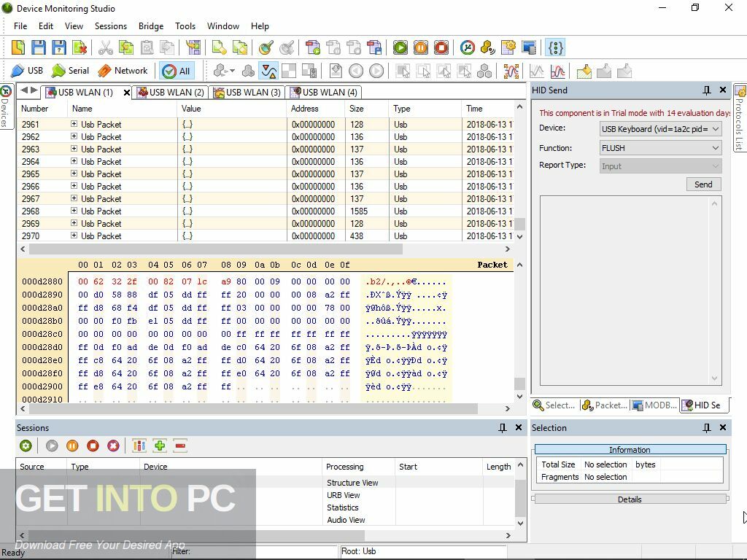Click the Sessions configure sliders icon
The height and width of the screenshot is (560, 747).
(x=139, y=446)
